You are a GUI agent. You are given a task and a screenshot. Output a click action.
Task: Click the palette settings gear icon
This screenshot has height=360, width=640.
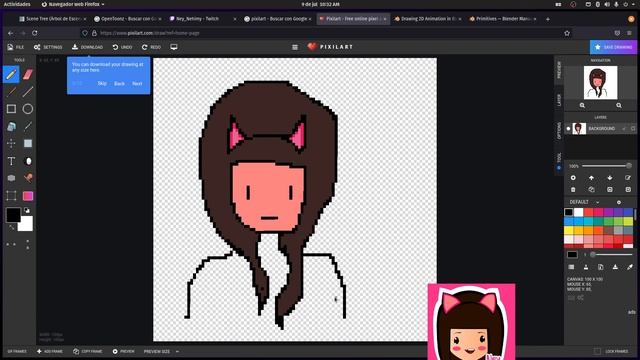point(619,202)
